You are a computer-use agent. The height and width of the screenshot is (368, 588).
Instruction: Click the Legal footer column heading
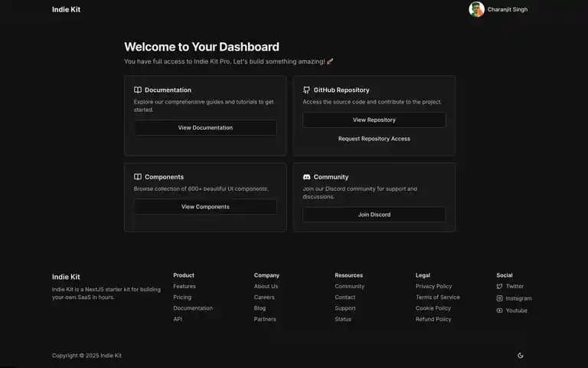tap(423, 275)
